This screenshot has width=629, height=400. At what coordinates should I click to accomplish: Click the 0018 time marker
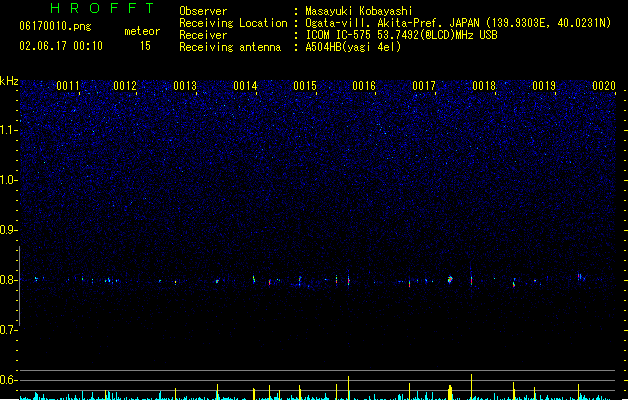(484, 86)
